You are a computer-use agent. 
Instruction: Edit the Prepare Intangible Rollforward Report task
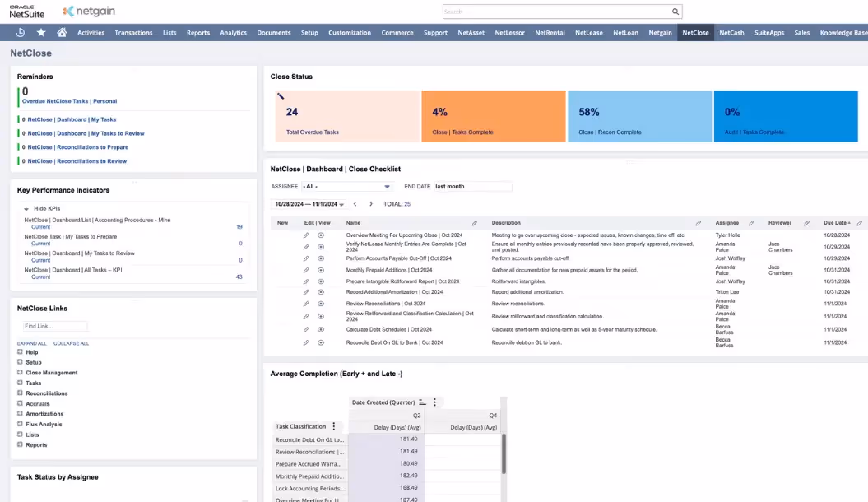pos(305,281)
